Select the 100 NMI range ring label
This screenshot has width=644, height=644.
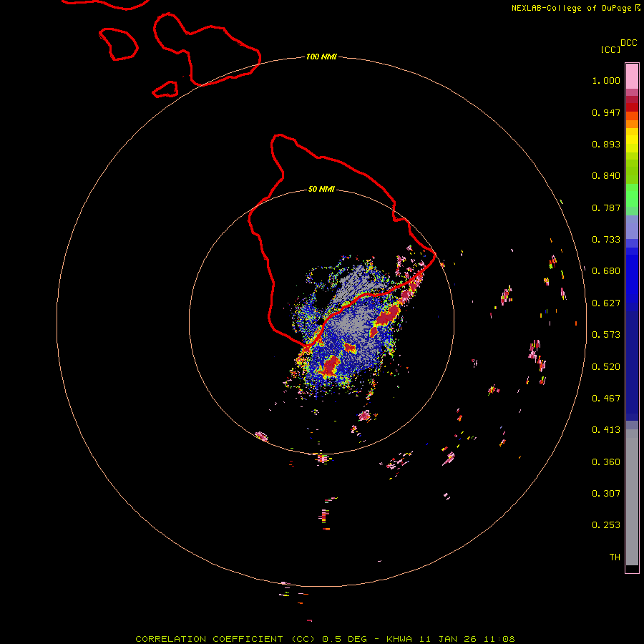coord(321,57)
